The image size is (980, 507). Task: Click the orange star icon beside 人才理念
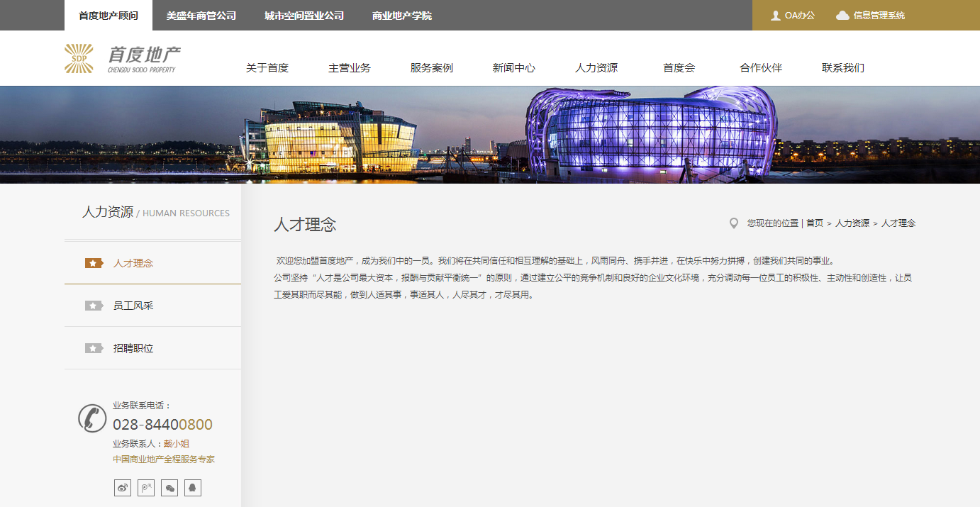(x=94, y=263)
